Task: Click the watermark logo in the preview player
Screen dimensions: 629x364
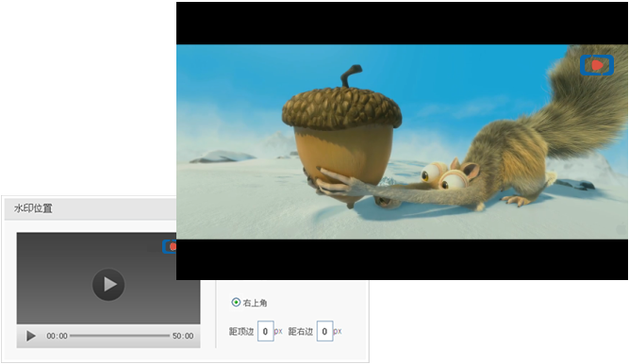Action: (170, 246)
